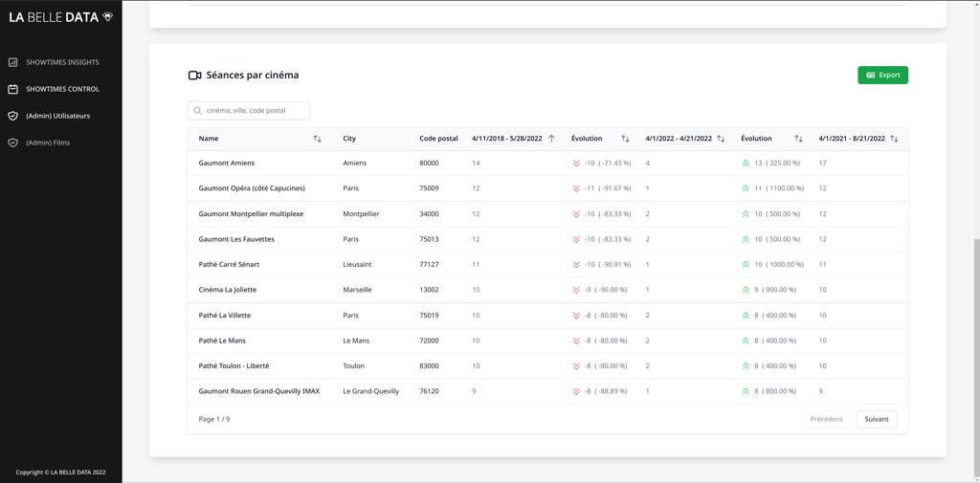
Task: Open (Admin) Films menu item
Action: point(48,143)
